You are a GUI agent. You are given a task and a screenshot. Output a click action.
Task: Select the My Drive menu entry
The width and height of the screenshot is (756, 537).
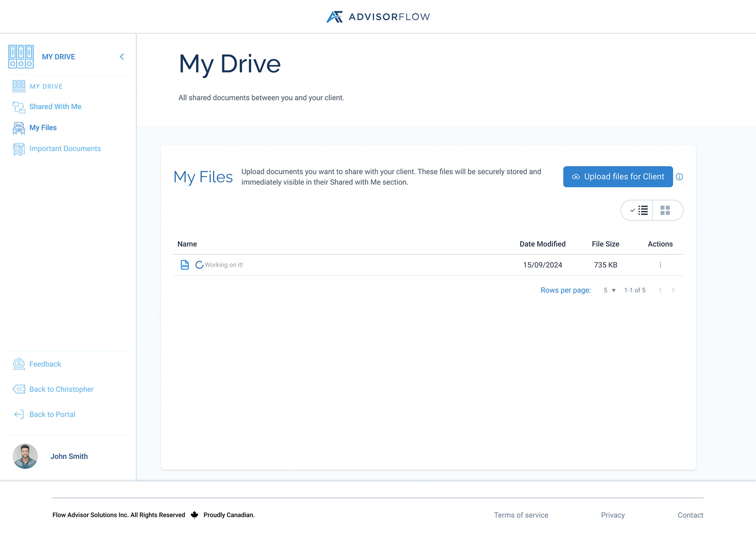46,86
